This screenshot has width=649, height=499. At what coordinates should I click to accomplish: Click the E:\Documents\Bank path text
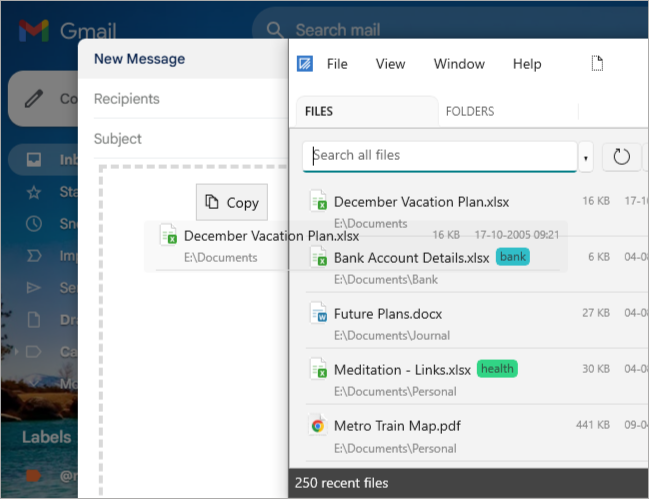[386, 280]
